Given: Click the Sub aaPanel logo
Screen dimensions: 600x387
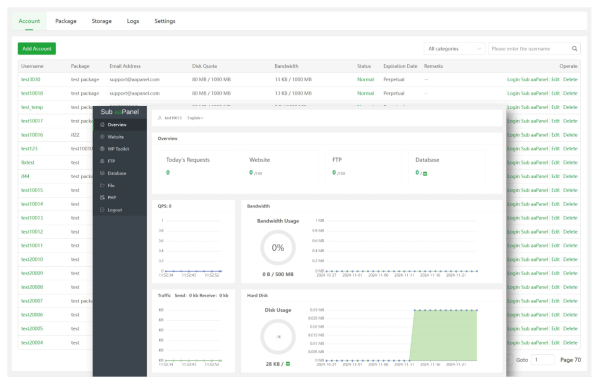Looking at the screenshot, I should [120, 112].
